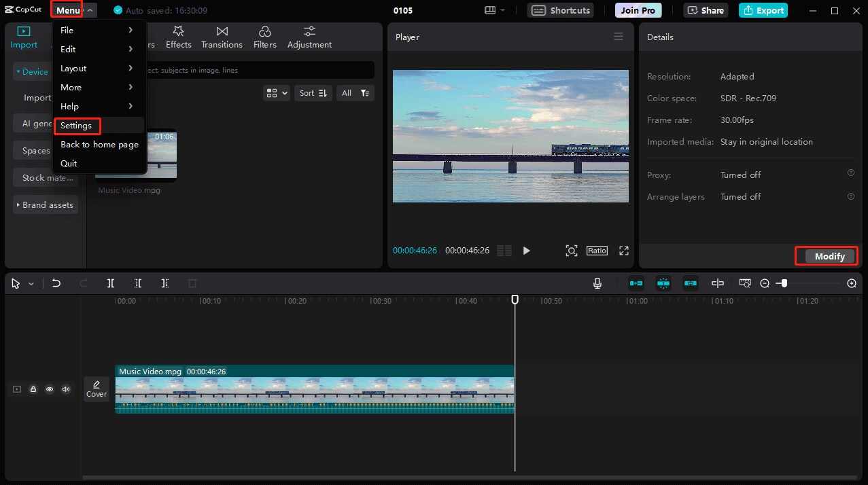
Task: Select Settings from the Menu list
Action: tap(76, 126)
